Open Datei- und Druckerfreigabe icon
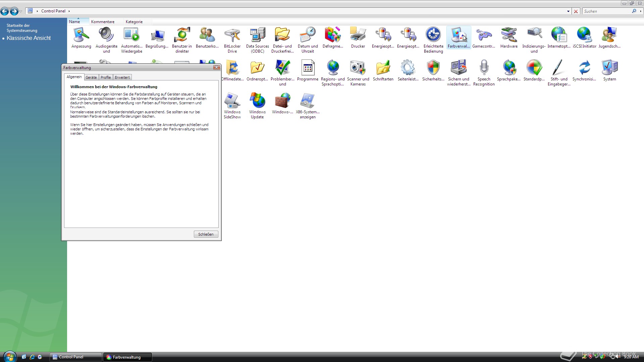The height and width of the screenshot is (362, 644). coord(282,40)
